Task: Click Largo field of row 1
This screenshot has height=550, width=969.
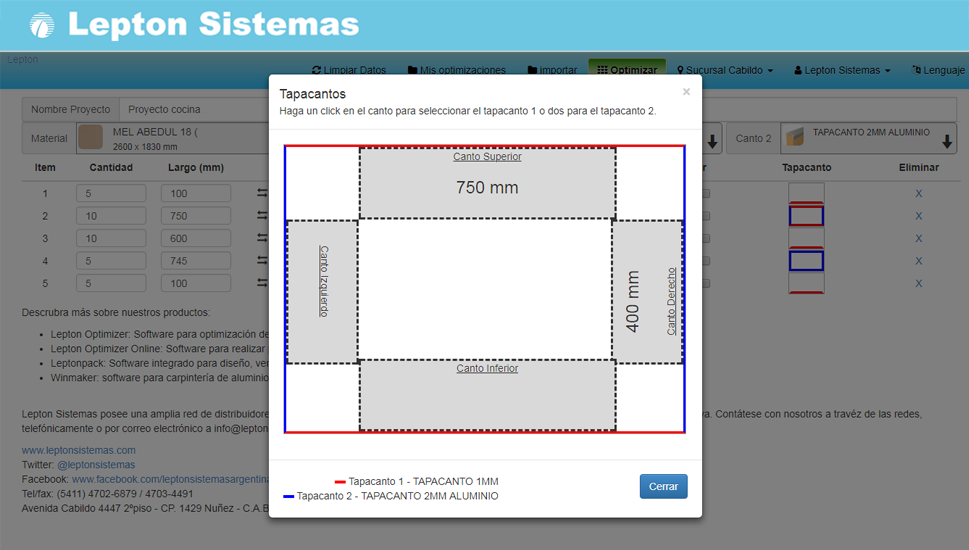Action: 196,193
